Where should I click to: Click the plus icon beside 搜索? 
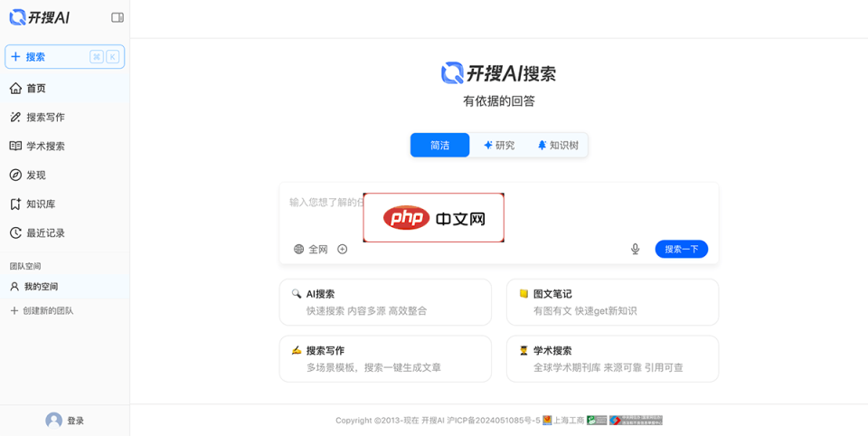(x=15, y=56)
